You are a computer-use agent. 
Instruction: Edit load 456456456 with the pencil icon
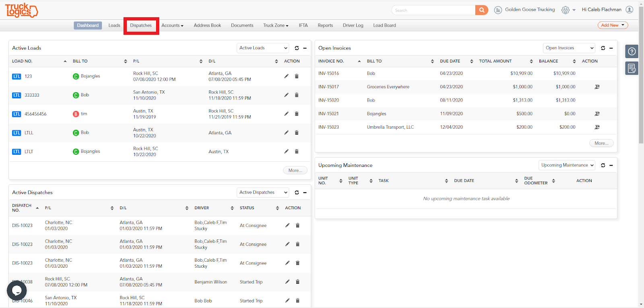pyautogui.click(x=287, y=114)
